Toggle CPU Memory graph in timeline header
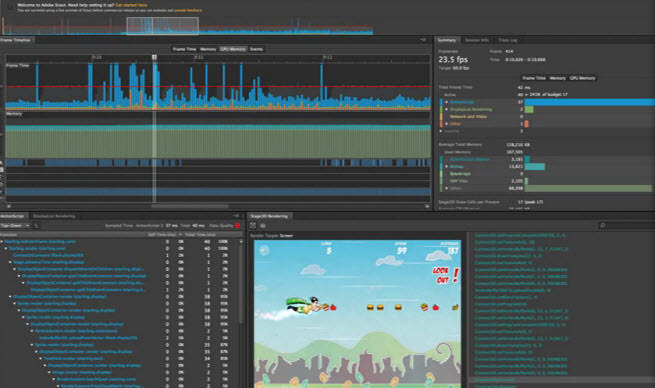The image size is (655, 388). 233,49
